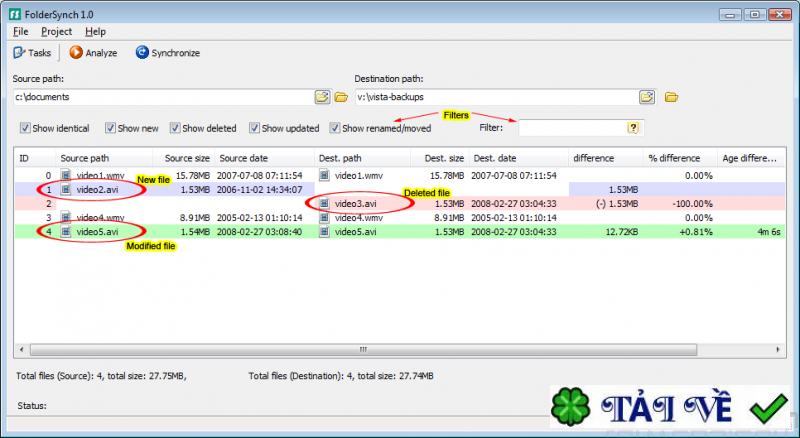Uncheck the Show new checkbox

(110, 128)
